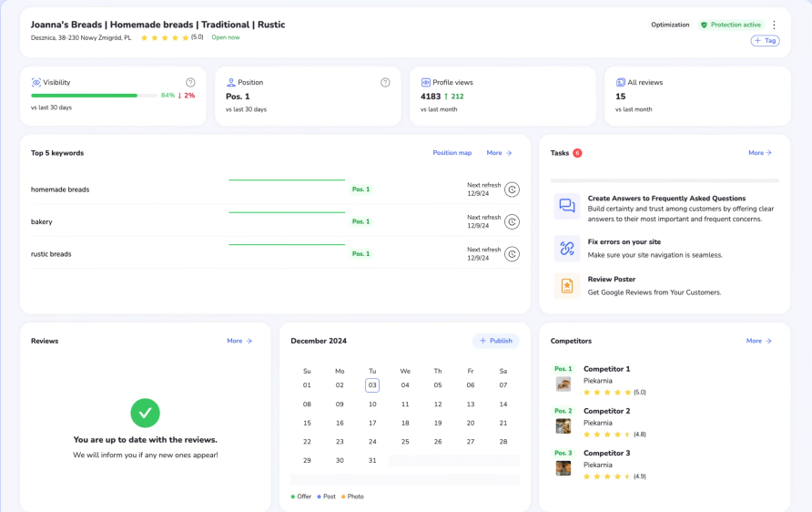
Task: Open the Optimization tab
Action: tap(670, 25)
